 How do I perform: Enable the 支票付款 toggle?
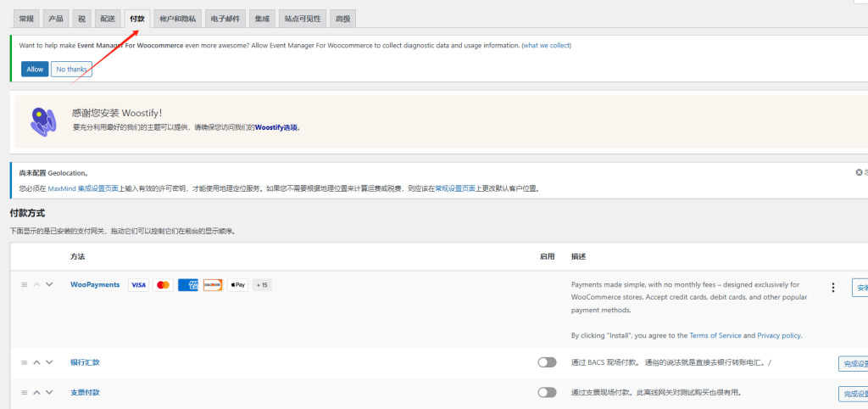(547, 392)
